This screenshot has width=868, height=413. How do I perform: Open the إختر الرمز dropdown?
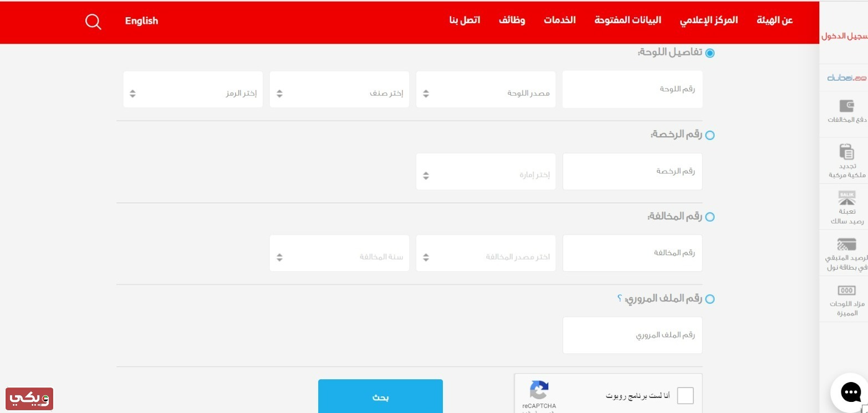coord(193,89)
